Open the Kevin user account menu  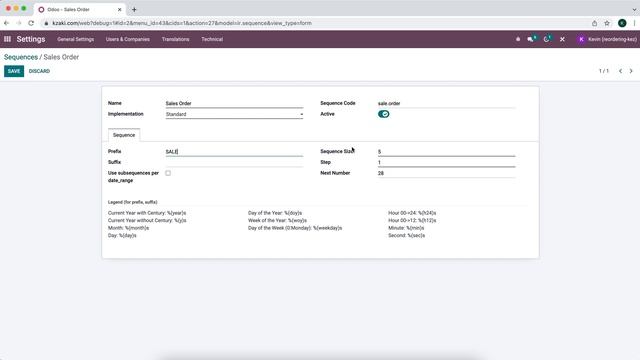point(607,39)
